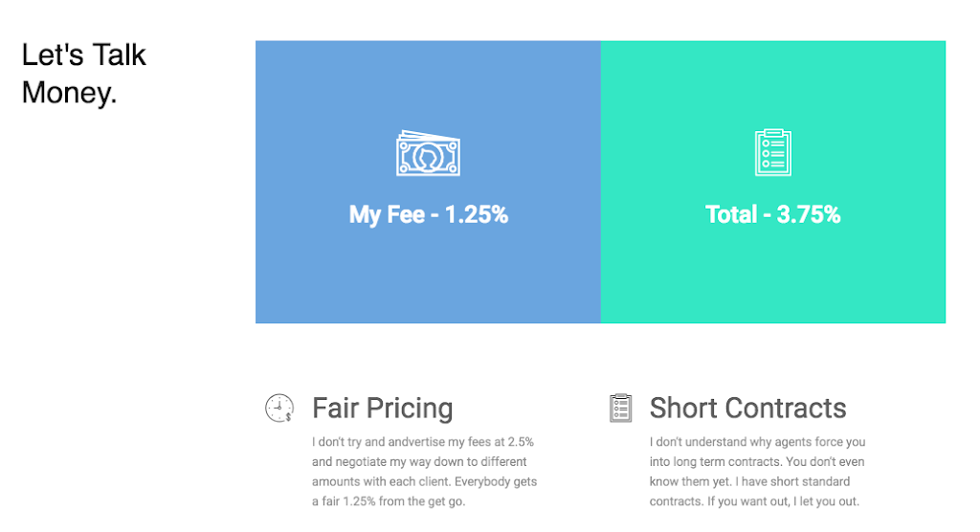Click the line 'know them yet. I have short standard'

749,481
